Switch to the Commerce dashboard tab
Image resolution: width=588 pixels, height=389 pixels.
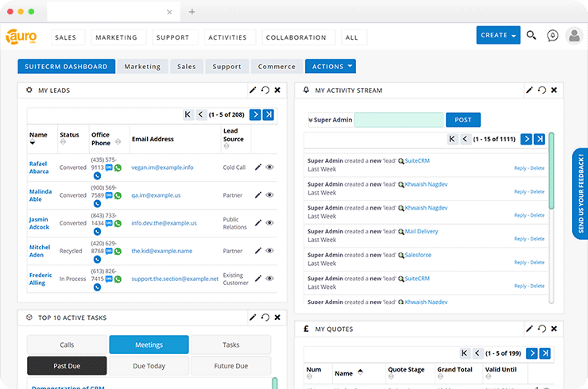277,67
